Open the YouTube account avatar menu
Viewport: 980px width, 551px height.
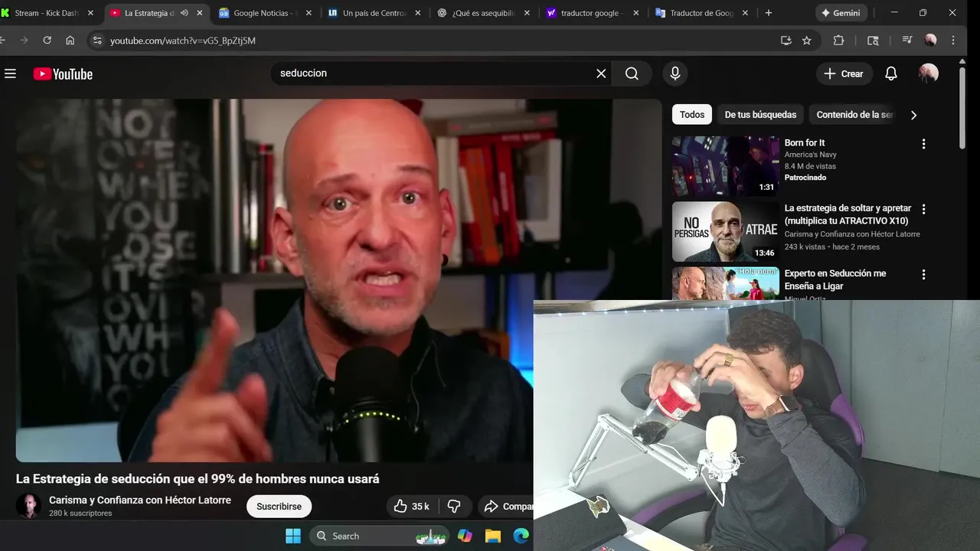click(x=928, y=73)
